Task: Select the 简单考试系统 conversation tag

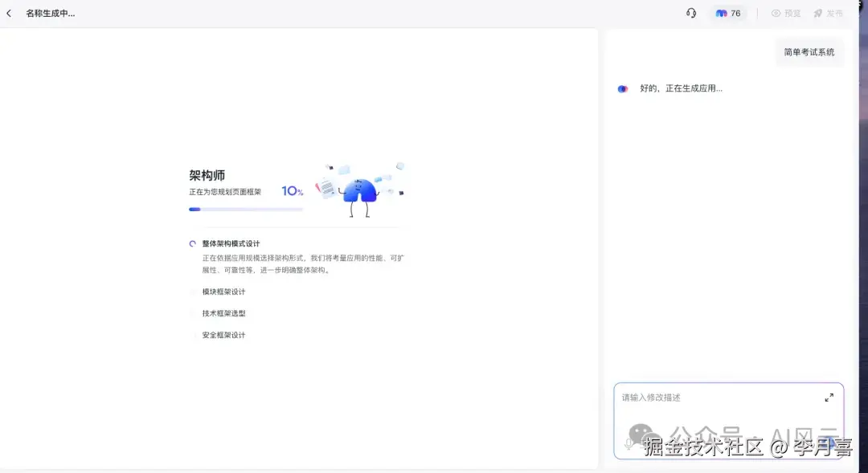Action: tap(811, 51)
